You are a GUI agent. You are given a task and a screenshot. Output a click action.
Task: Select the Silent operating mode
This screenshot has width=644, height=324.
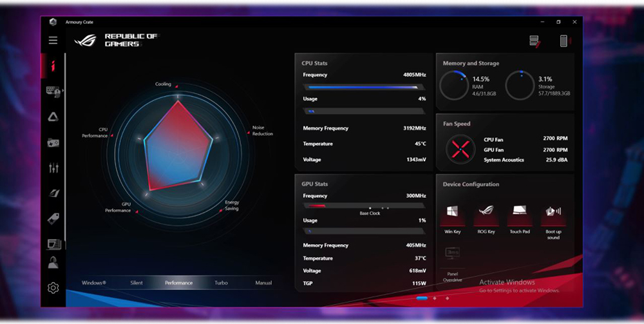pos(137,283)
